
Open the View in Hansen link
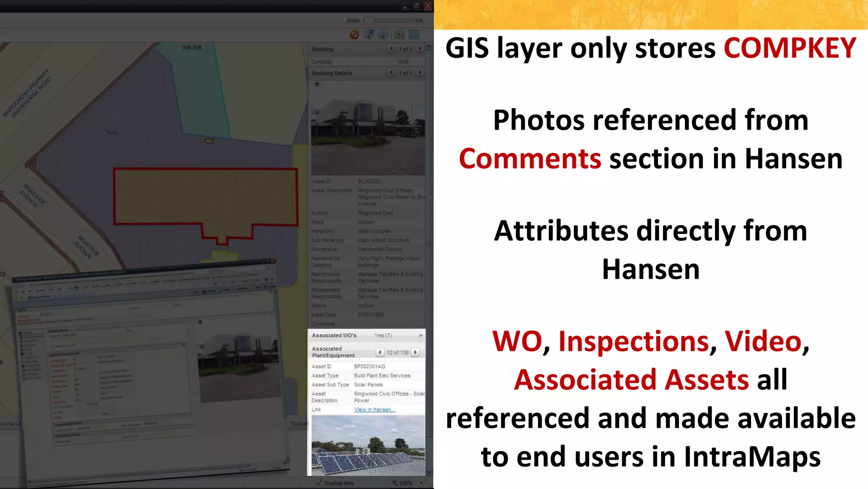(x=374, y=410)
